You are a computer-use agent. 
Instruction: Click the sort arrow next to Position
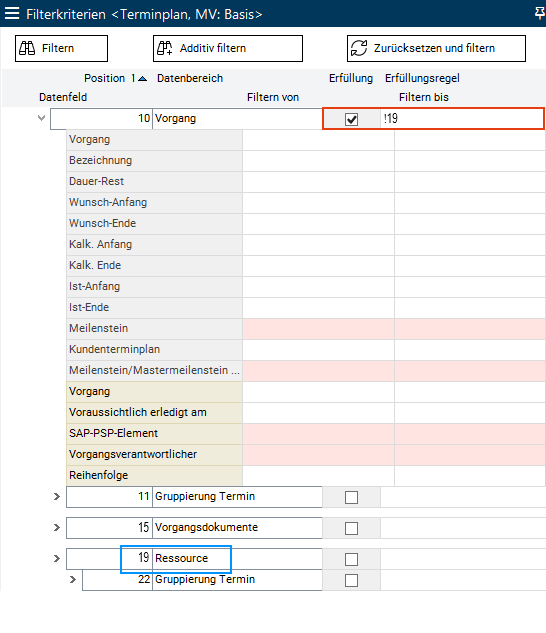[143, 79]
